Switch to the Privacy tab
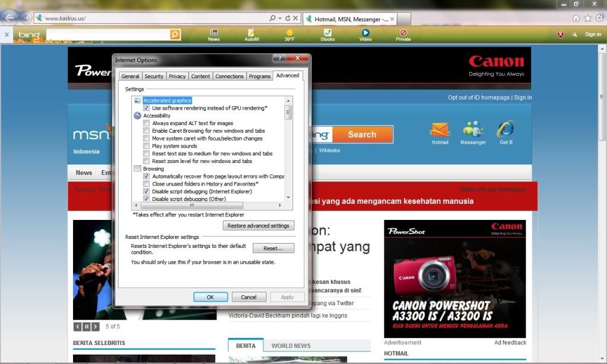This screenshot has height=364, width=607. coord(177,76)
